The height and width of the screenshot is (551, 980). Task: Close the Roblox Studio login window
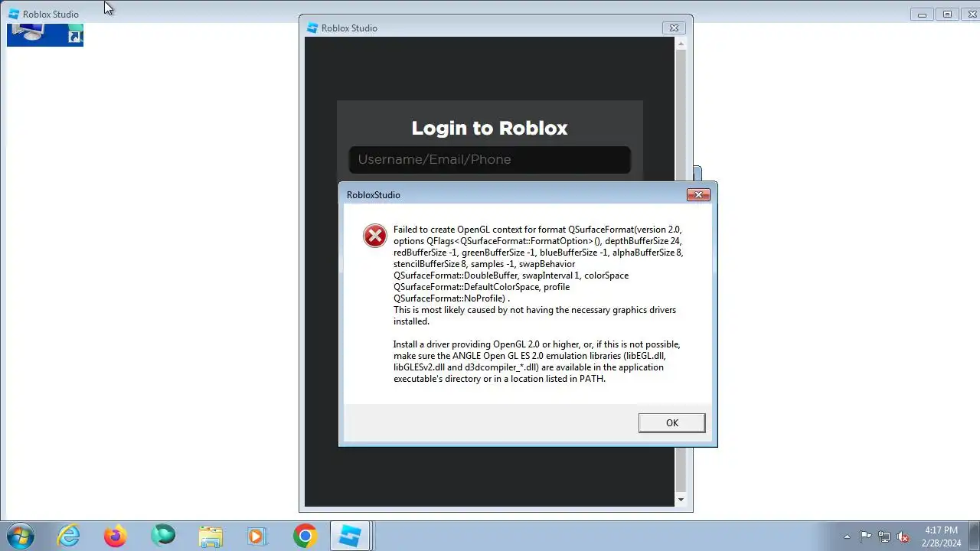pyautogui.click(x=674, y=28)
